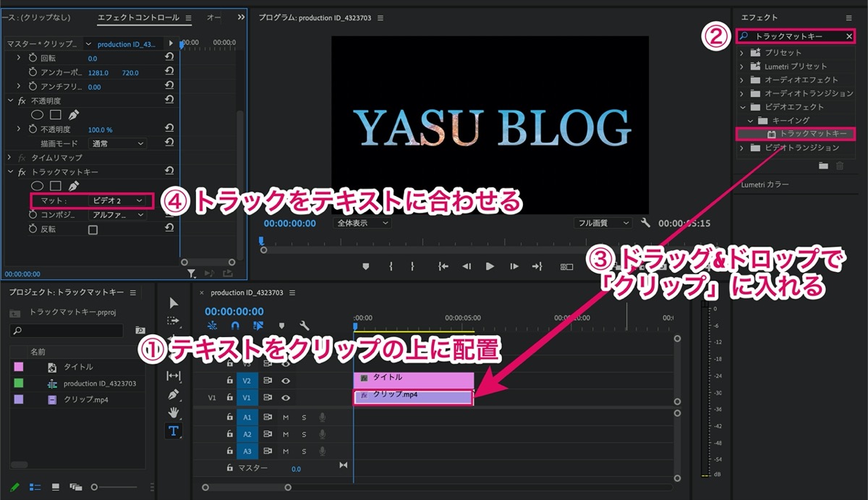Open プロジェクト panel hamburger menu
Viewport: 868px width, 500px height.
coord(132,292)
